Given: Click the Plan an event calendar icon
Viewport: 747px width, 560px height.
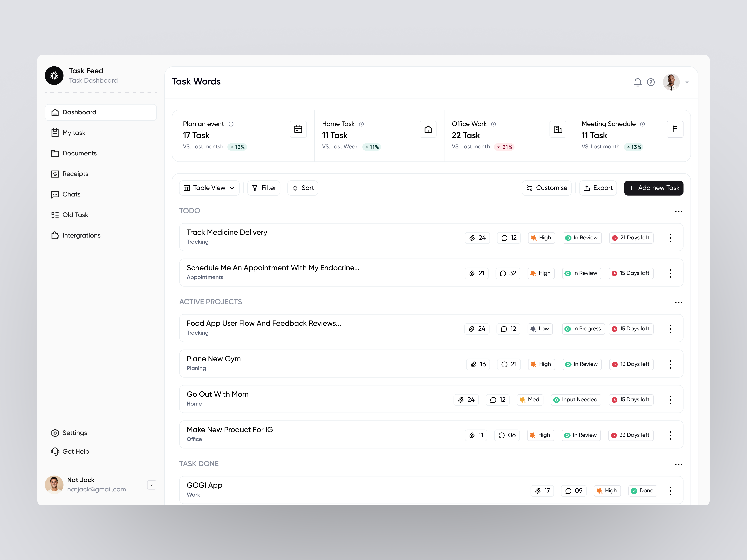Looking at the screenshot, I should coord(298,129).
